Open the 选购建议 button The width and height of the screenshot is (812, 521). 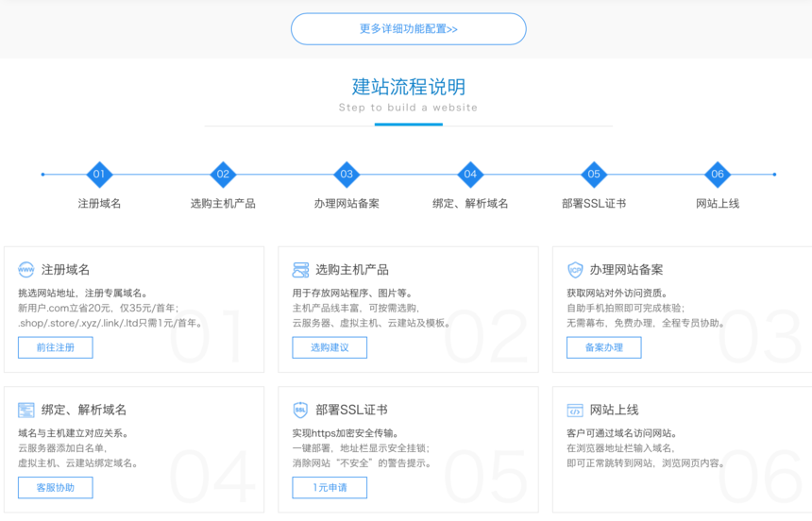coord(330,347)
